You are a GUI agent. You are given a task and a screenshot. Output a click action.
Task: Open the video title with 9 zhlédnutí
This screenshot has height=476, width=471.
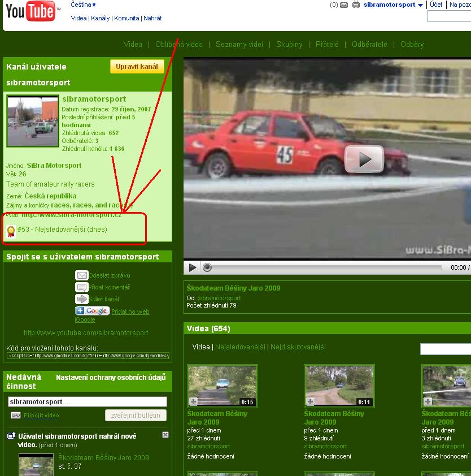334,418
